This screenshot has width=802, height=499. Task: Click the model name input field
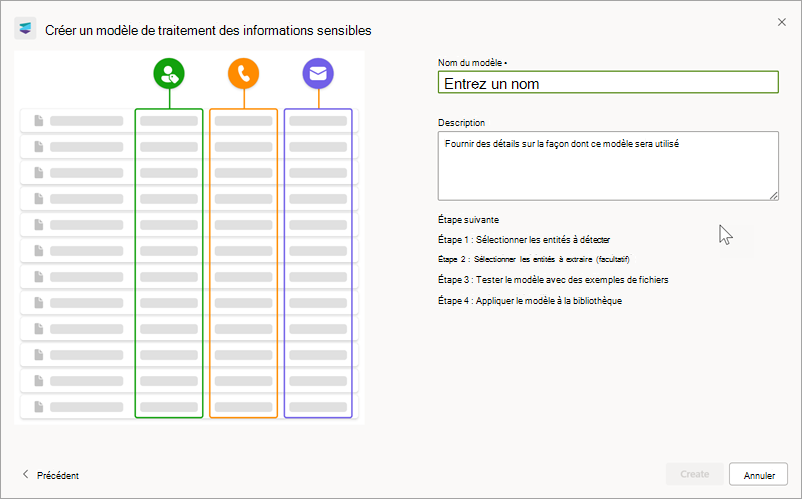pyautogui.click(x=608, y=82)
